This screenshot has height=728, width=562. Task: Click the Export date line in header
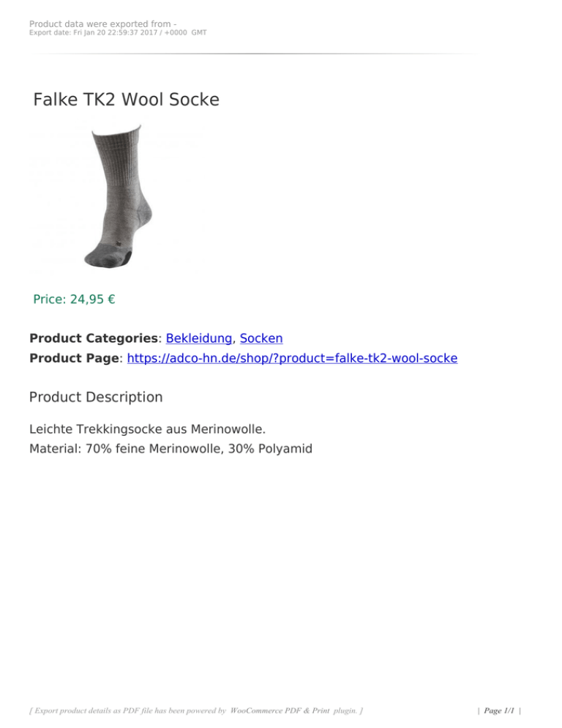118,32
